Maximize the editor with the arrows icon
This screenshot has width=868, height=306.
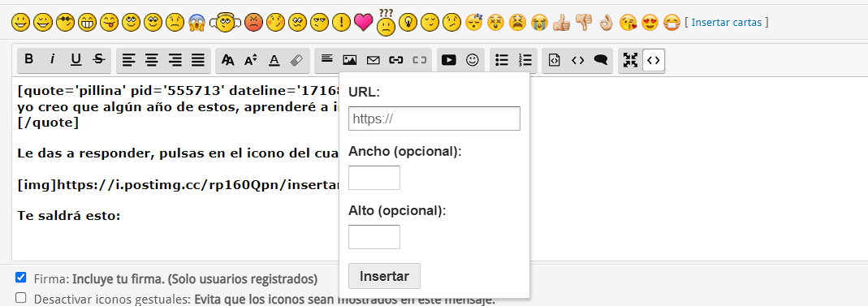coord(630,60)
